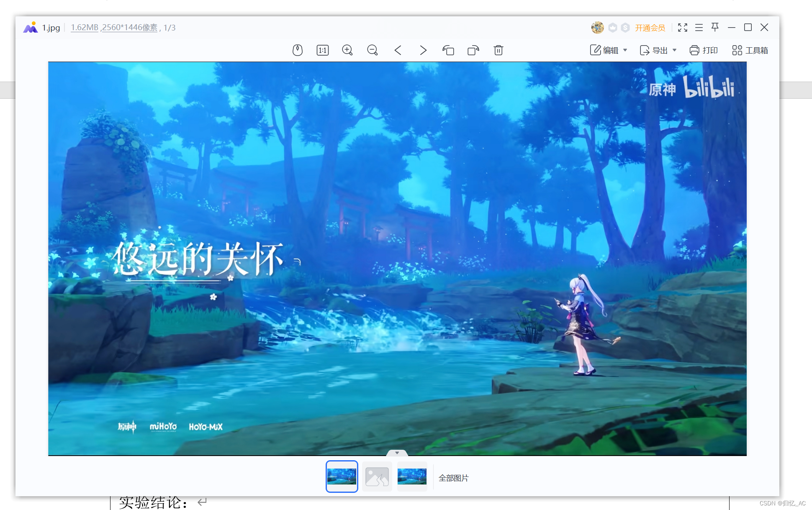Maximize the image viewer window

[748, 28]
